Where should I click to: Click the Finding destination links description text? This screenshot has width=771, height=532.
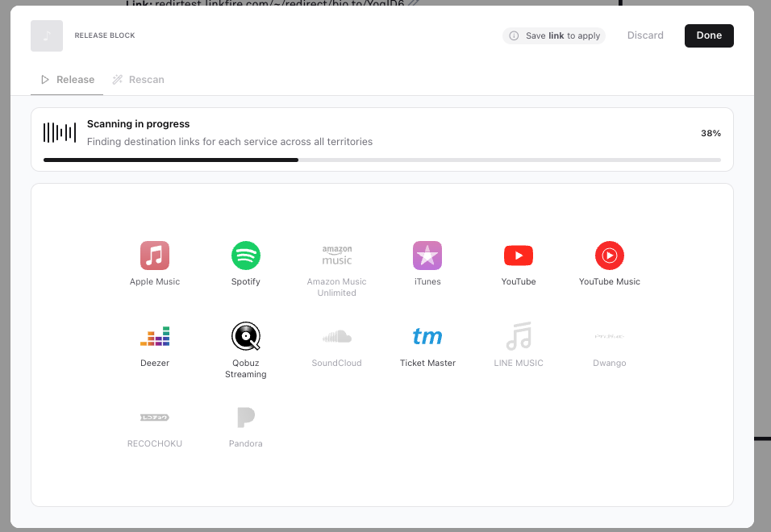(230, 142)
